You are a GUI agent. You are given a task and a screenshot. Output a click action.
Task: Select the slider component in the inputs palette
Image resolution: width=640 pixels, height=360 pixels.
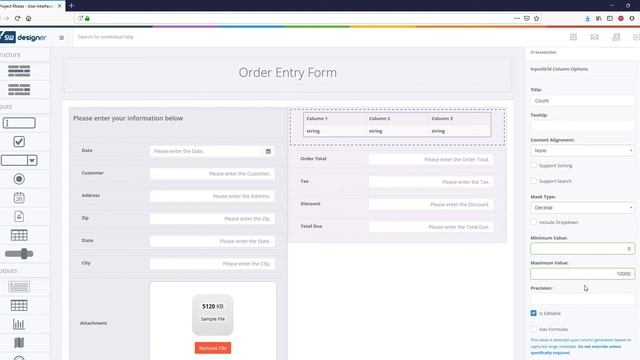(x=19, y=254)
